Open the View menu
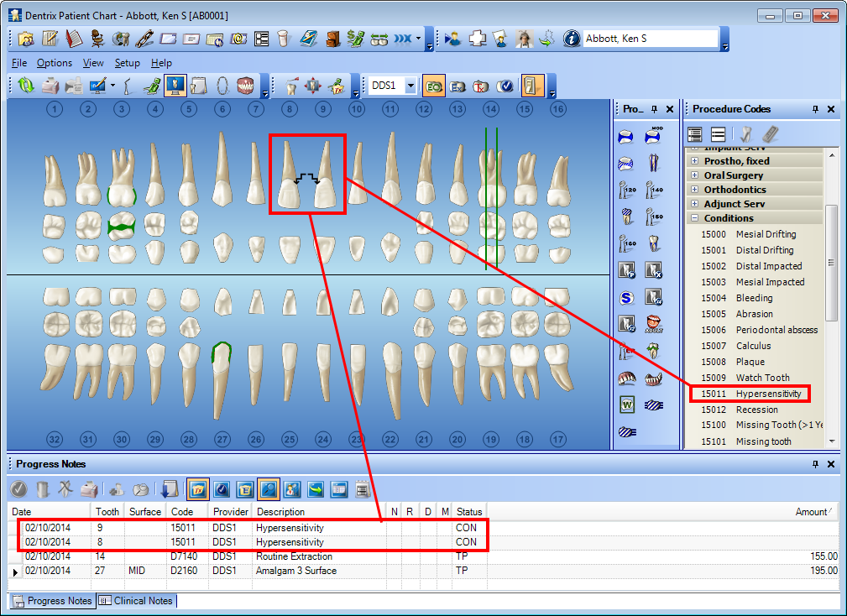Image resolution: width=847 pixels, height=616 pixels. 93,63
